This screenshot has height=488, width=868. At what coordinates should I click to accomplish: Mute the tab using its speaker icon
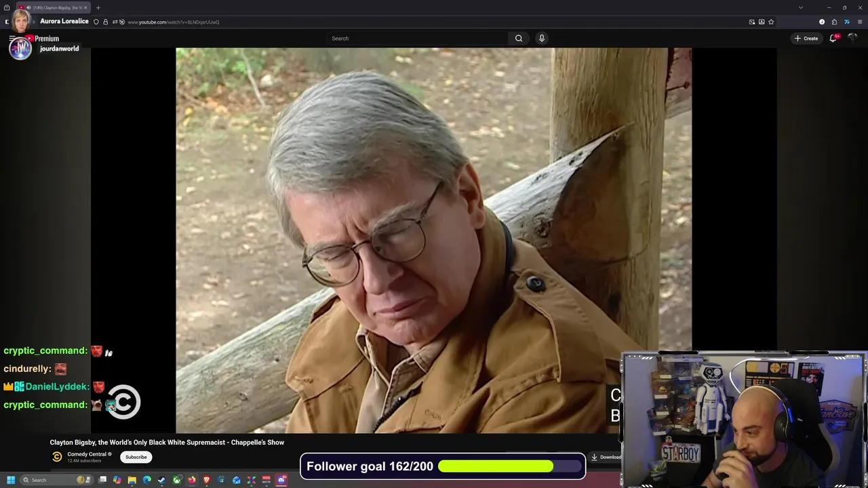coord(28,7)
